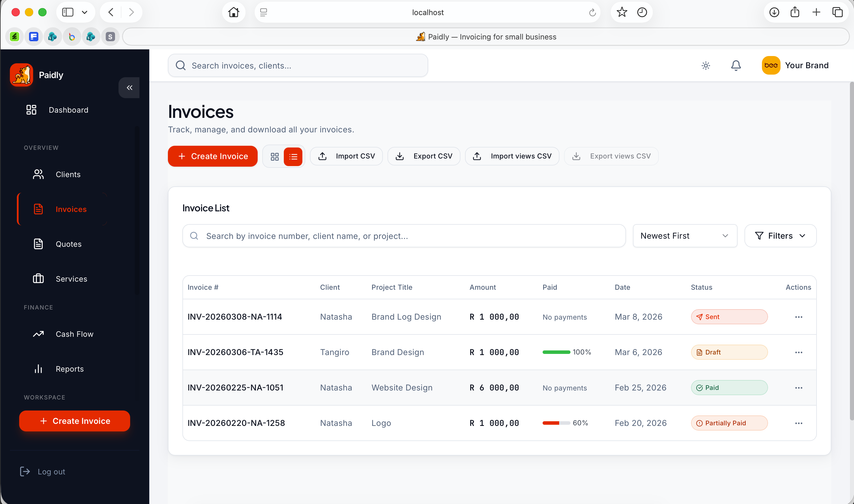Screen dimensions: 854x504
Task: Focus the global search invoices, clients field
Action: point(298,66)
